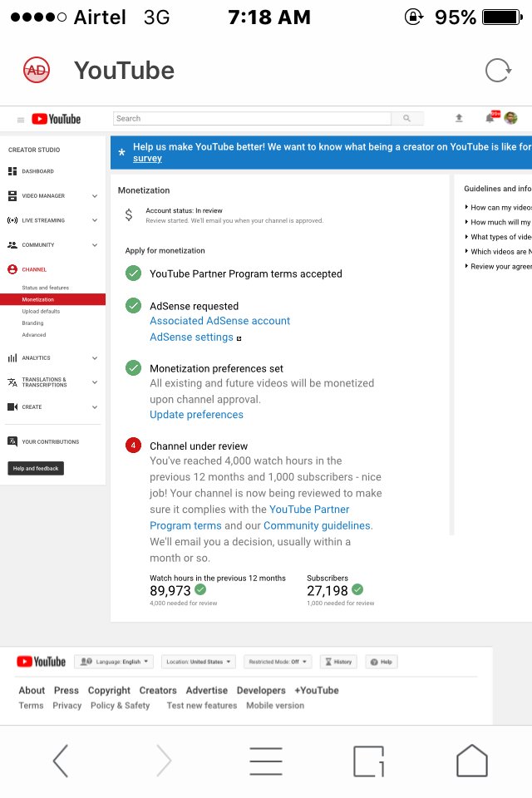
Task: Click the green check next to subscribers count
Action: point(358,589)
